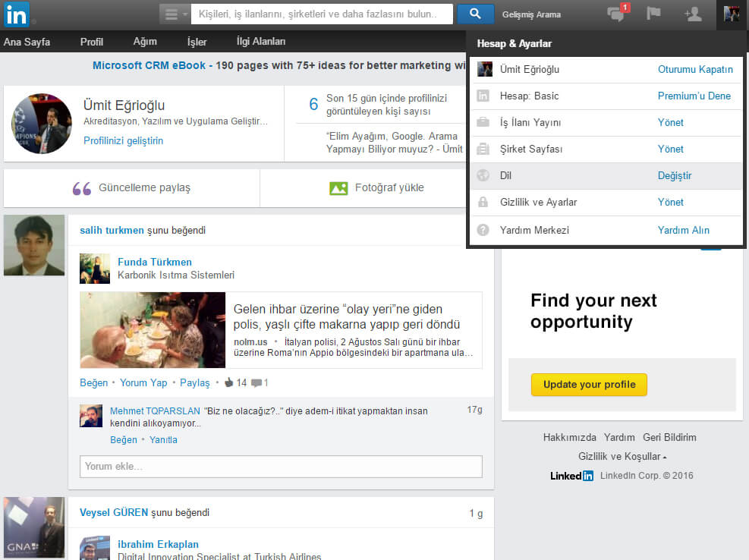Viewport: 749px width, 560px height.
Task: Manage Gizlilik ve Ayarlar via Yönet
Action: (x=671, y=202)
